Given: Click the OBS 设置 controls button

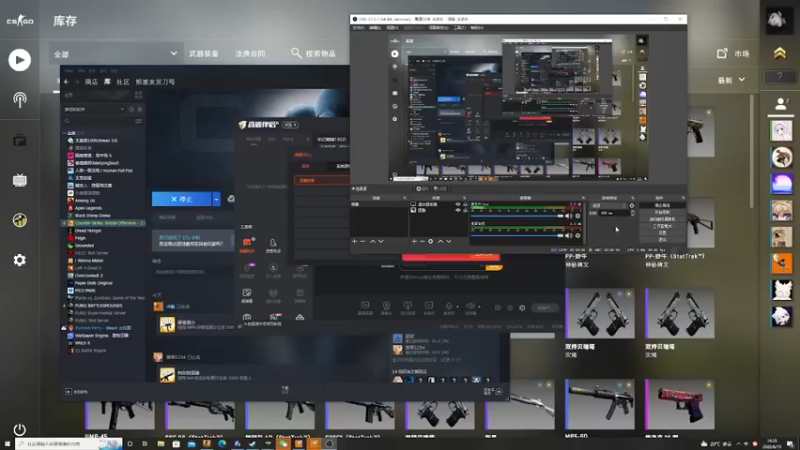Looking at the screenshot, I should pyautogui.click(x=662, y=233).
